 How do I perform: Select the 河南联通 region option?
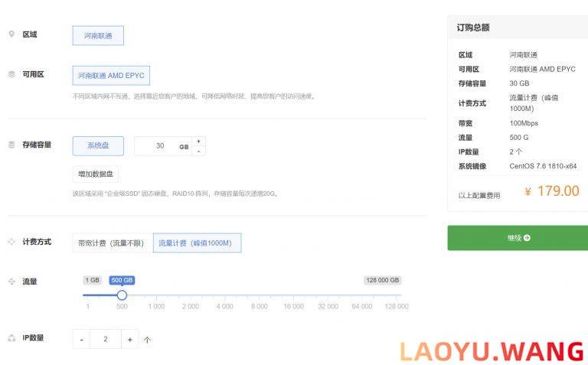[x=98, y=36]
